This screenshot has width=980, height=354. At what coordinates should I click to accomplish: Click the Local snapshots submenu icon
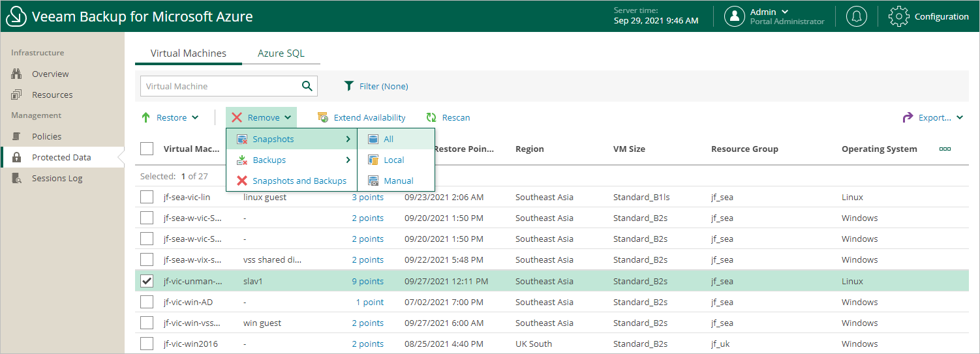pyautogui.click(x=373, y=160)
